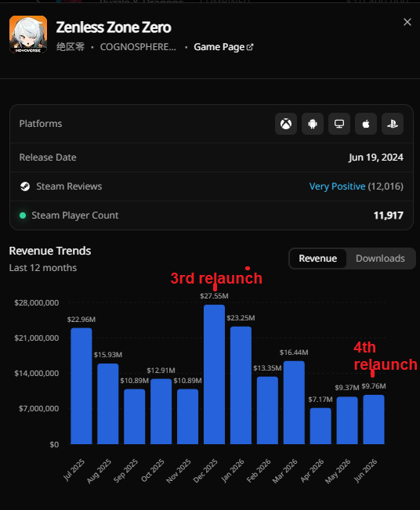Switch to the Revenue tab

click(318, 259)
